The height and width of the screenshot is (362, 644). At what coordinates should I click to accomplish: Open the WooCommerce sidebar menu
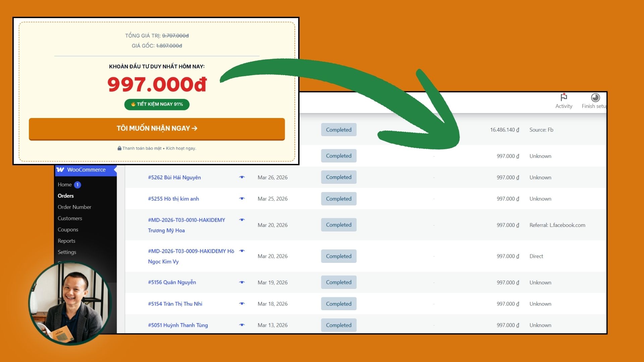click(86, 170)
